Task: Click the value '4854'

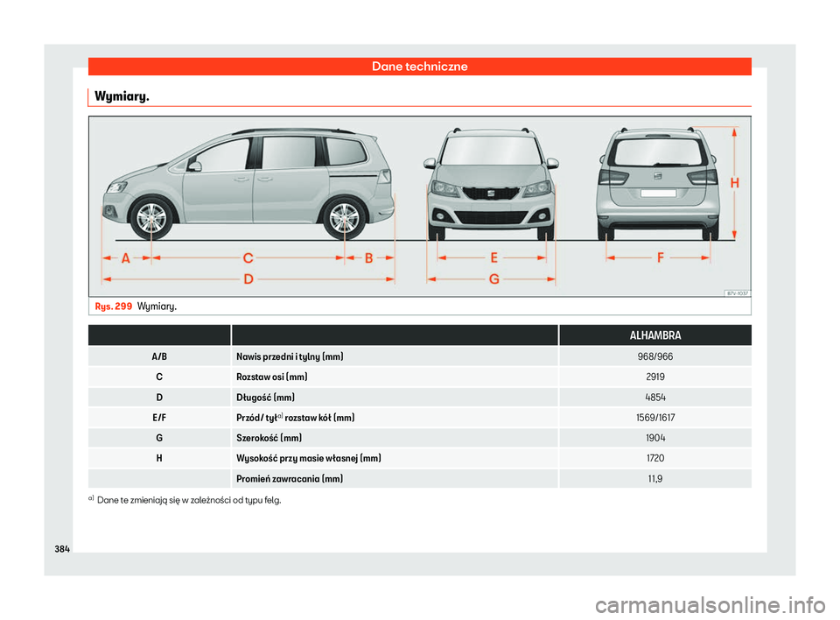Action: coord(655,398)
